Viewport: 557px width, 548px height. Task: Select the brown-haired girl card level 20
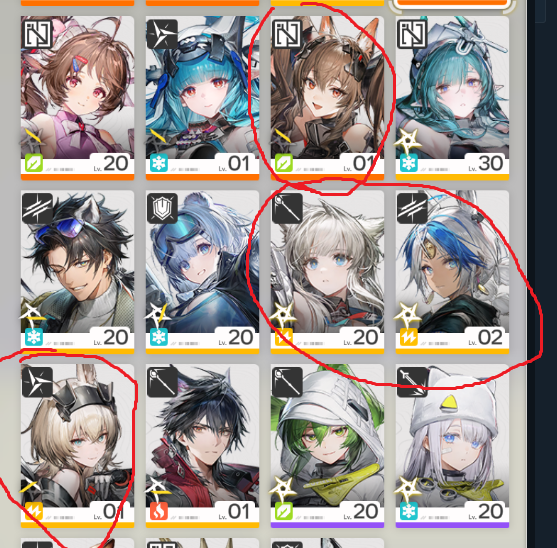click(x=77, y=98)
